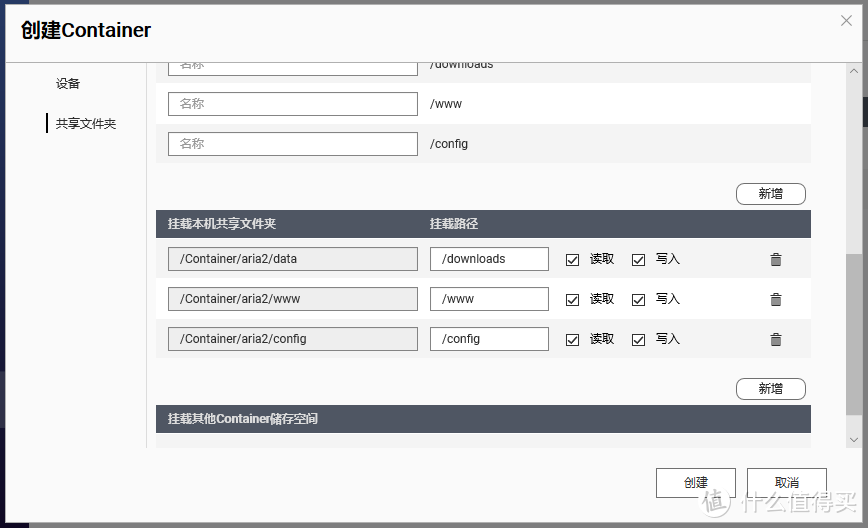Image resolution: width=868 pixels, height=528 pixels.
Task: Uncheck 写入 for /config mount
Action: pyautogui.click(x=639, y=339)
